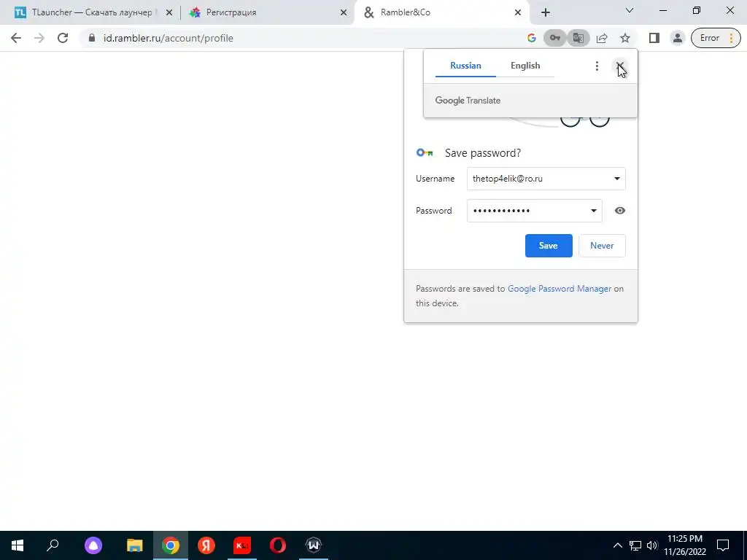Click the Error menu button
The image size is (747, 560).
(x=716, y=38)
